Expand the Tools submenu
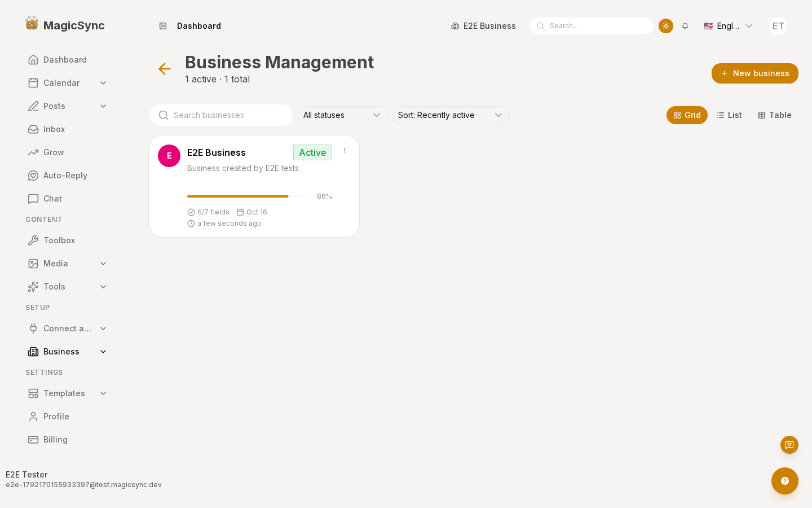 click(x=103, y=287)
